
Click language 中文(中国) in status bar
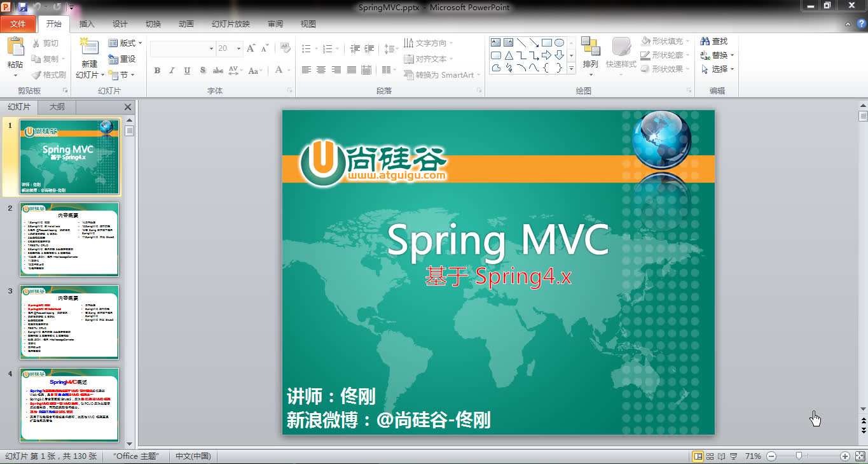point(193,456)
